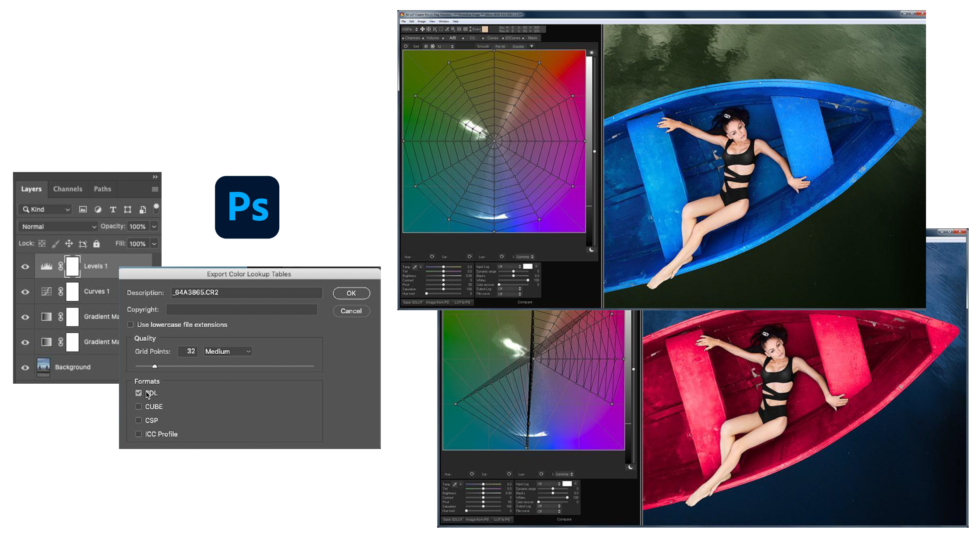Click lock position move icon
The image size is (980, 537).
click(69, 243)
